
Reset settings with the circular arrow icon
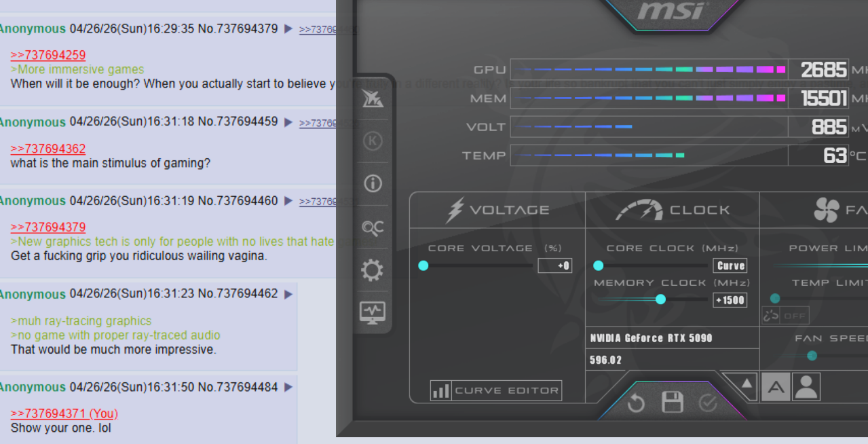tap(636, 404)
